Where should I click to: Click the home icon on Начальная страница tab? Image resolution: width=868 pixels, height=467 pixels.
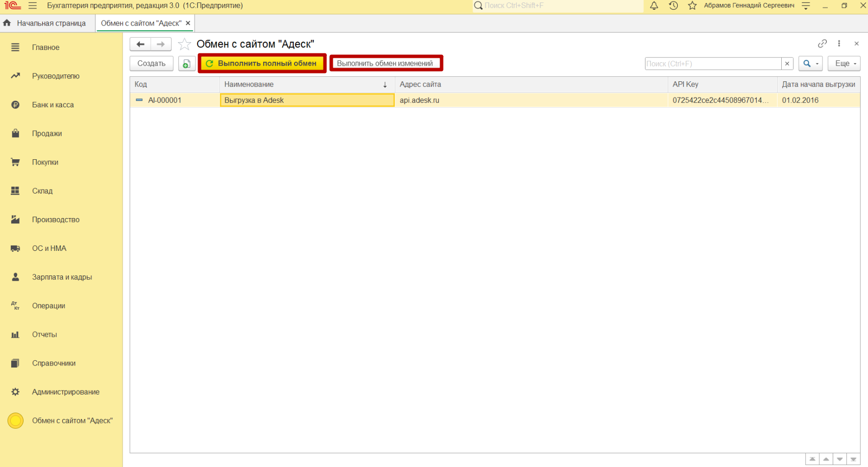click(x=7, y=23)
